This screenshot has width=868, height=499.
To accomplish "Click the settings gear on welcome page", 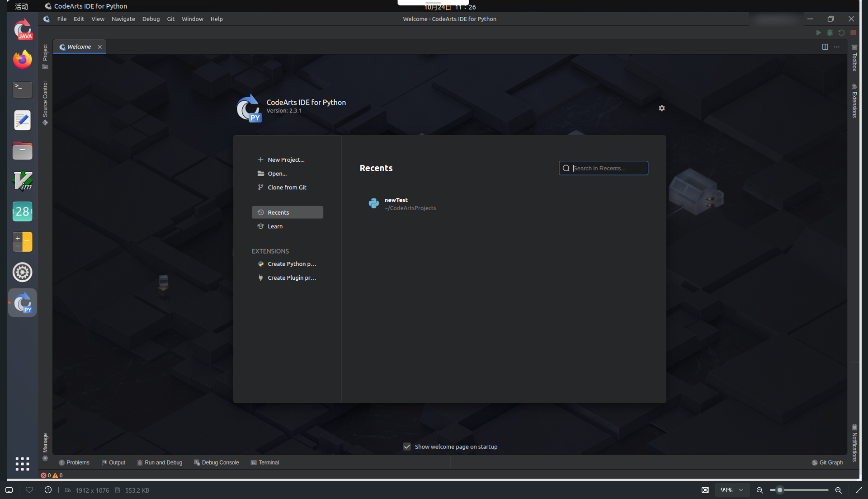I will (x=661, y=108).
